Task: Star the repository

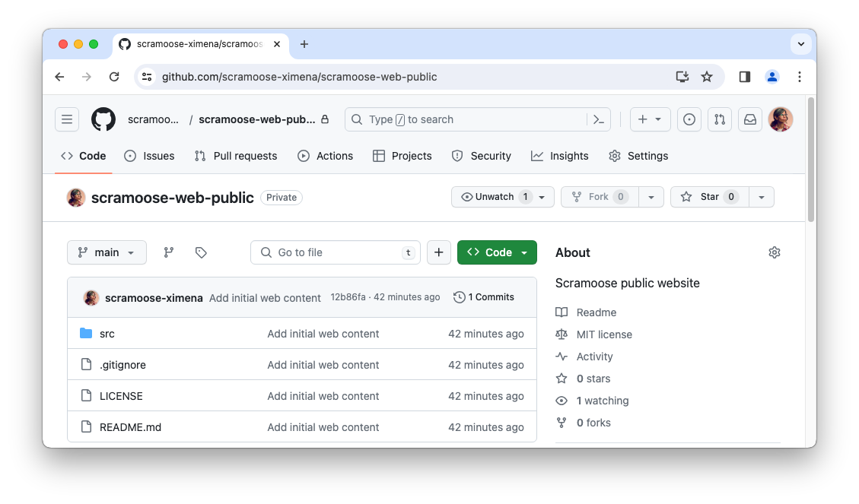Action: (709, 197)
